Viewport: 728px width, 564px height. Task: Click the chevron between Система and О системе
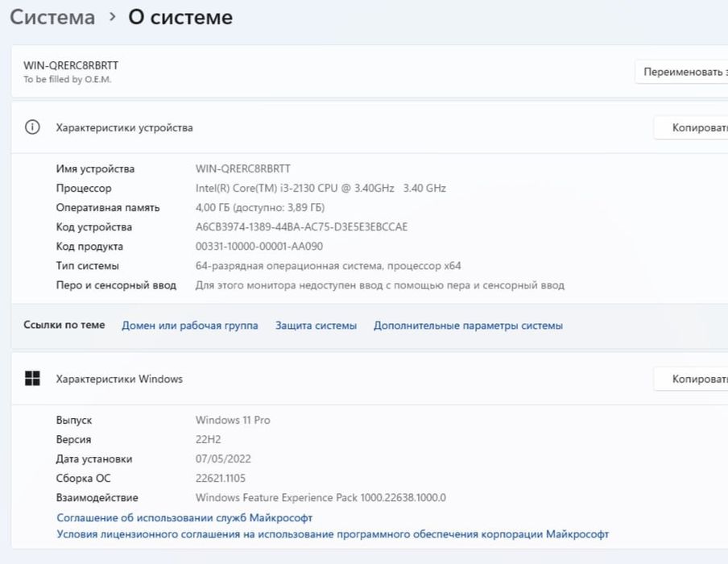point(112,17)
